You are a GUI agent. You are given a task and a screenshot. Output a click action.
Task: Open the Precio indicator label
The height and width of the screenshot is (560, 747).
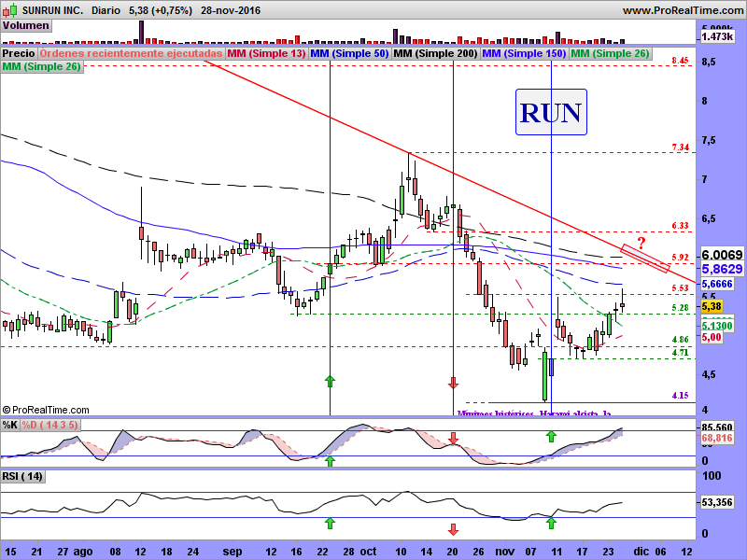[19, 53]
